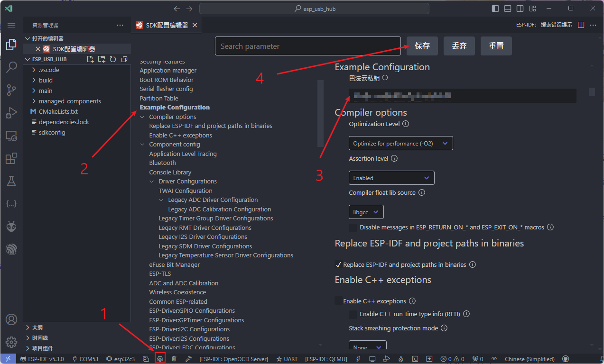This screenshot has height=364, width=604.
Task: Toggle Disable messages in ESP_RETURN_ON_* macros checkbox
Action: (353, 227)
